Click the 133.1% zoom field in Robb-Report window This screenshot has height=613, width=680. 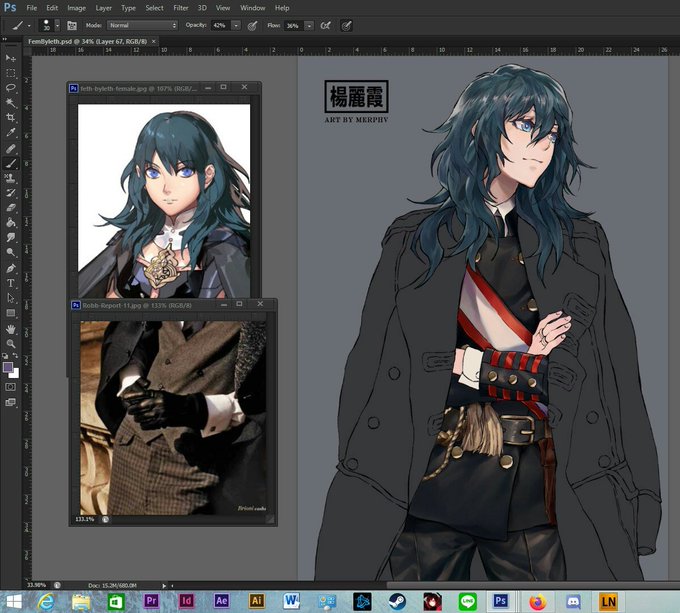click(x=85, y=519)
